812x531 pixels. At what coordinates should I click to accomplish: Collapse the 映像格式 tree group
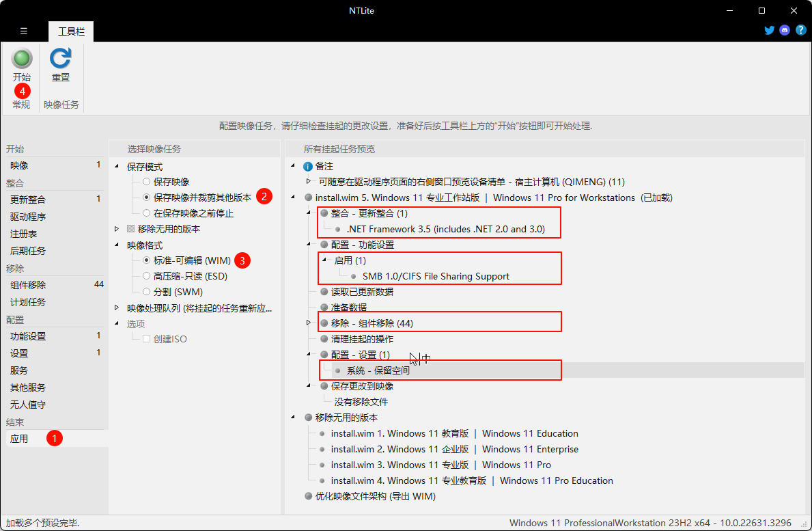[x=117, y=245]
